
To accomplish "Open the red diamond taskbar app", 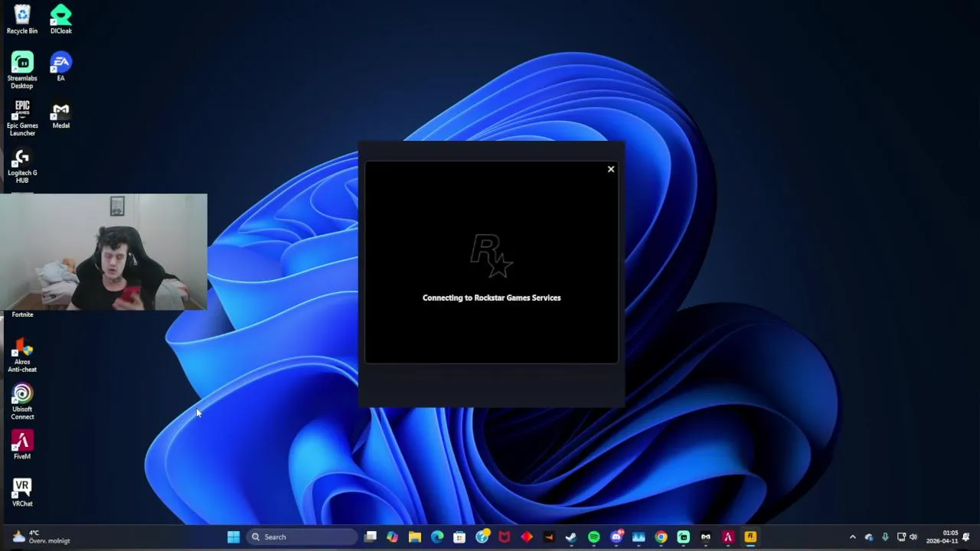I will click(x=527, y=537).
